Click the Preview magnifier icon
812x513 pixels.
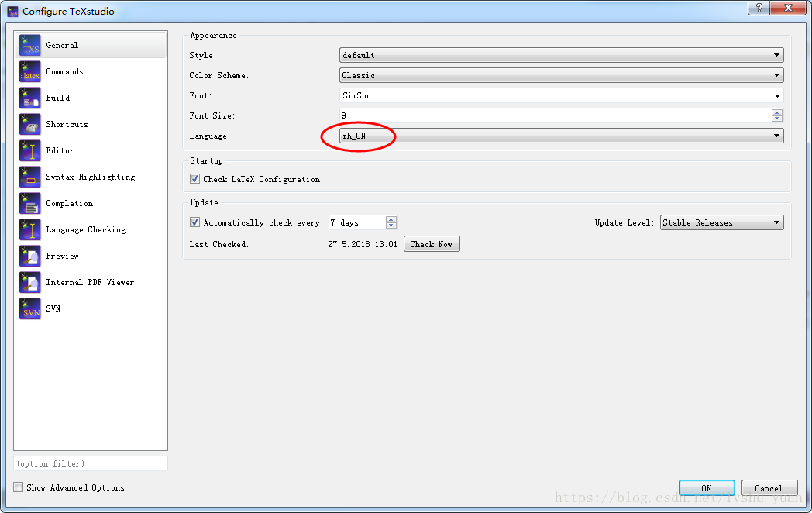(x=30, y=256)
